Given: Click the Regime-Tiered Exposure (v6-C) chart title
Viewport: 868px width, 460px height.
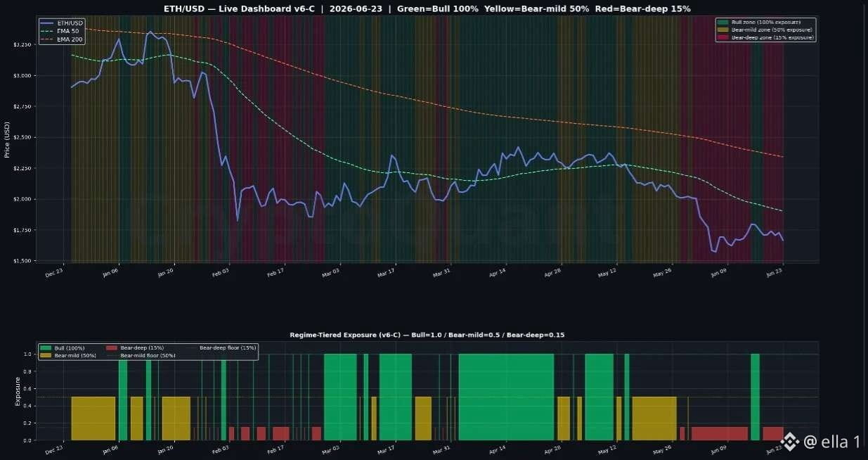Looking at the screenshot, I should (x=427, y=335).
